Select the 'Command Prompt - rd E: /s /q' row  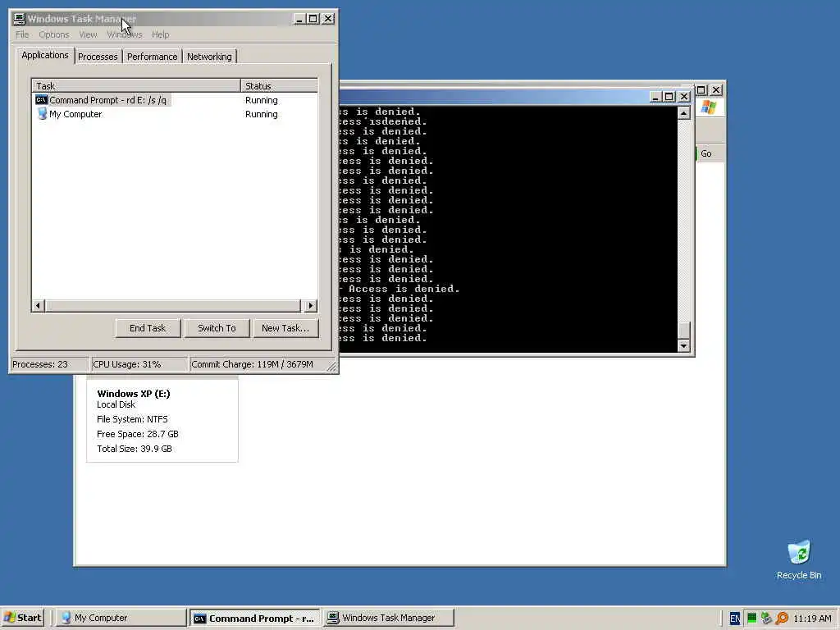(103, 100)
